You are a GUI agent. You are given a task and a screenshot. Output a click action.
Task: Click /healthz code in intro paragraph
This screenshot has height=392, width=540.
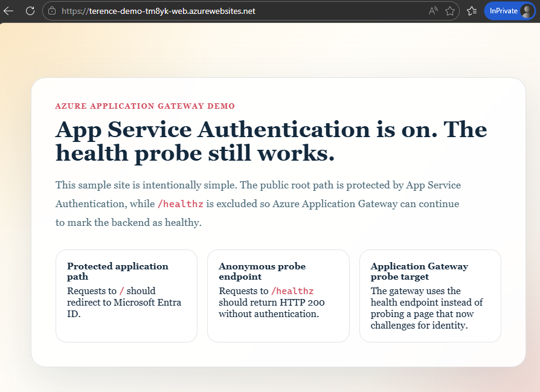pyautogui.click(x=181, y=204)
